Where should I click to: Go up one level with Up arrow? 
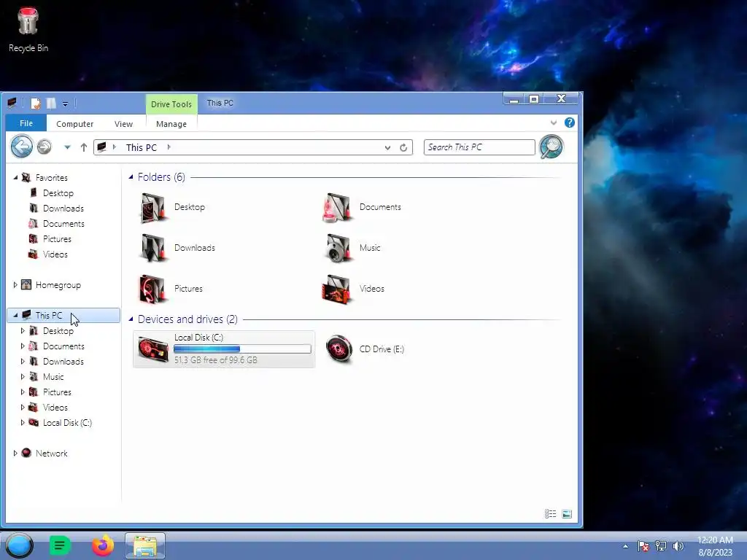click(84, 147)
